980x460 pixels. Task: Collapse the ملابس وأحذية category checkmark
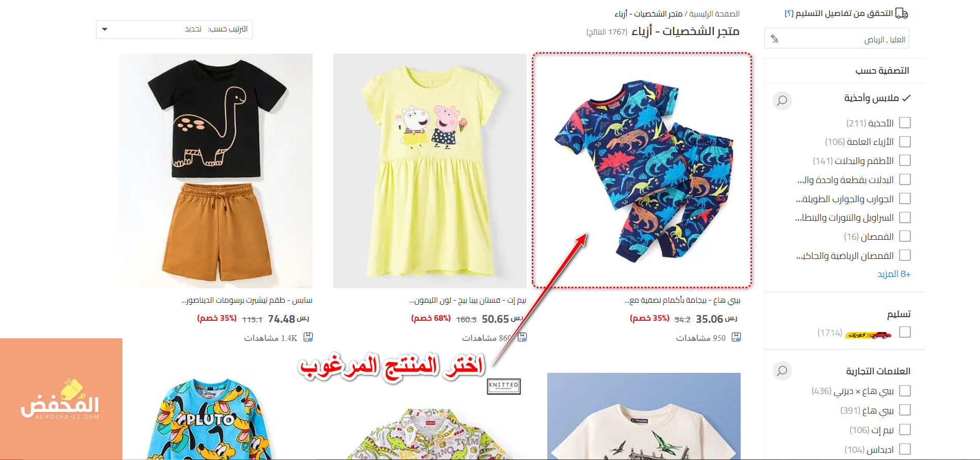907,97
